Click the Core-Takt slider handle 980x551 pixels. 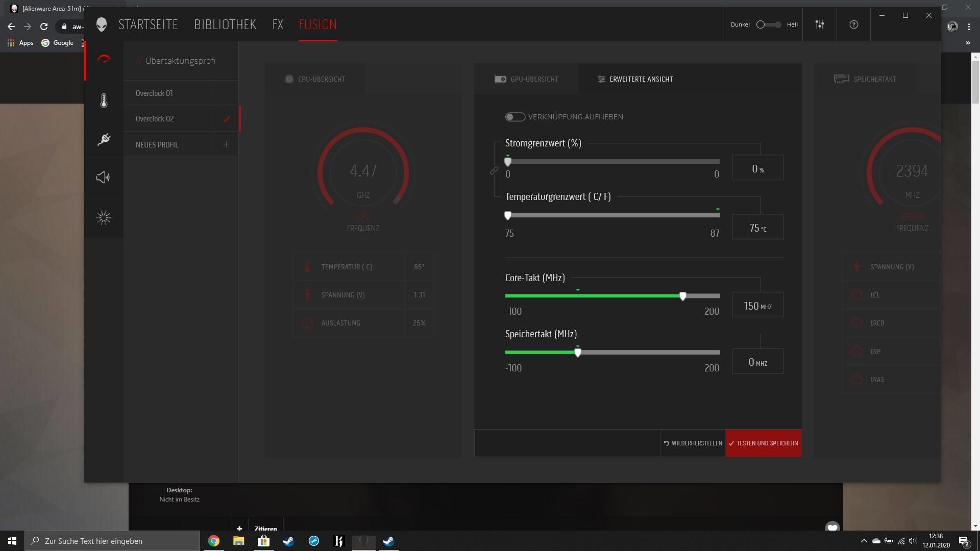point(683,296)
